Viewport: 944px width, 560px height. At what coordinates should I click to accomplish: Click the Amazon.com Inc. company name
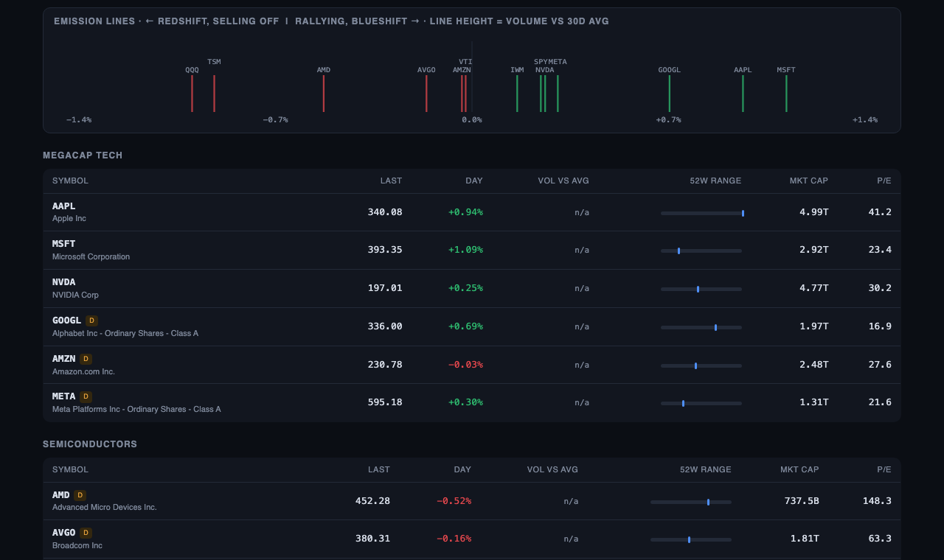pyautogui.click(x=83, y=371)
